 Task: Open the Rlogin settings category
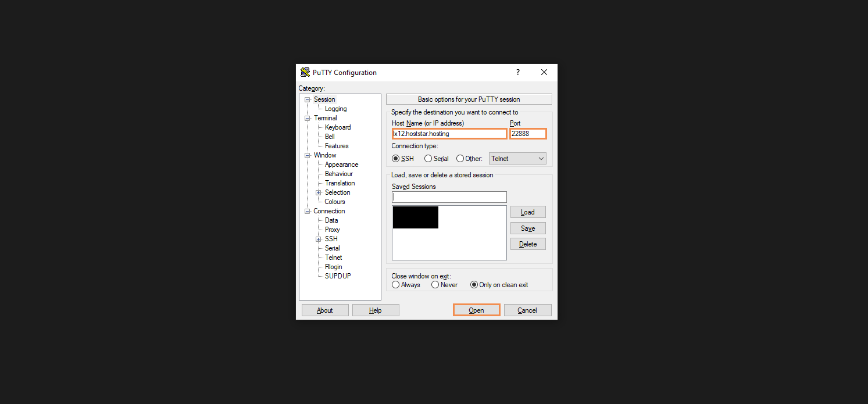334,267
